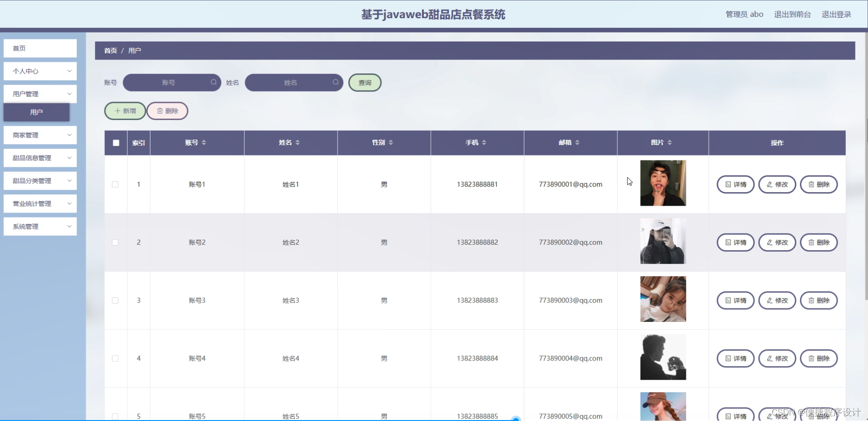Open 详情 for 账号4 row
This screenshot has width=868, height=421.
[735, 358]
